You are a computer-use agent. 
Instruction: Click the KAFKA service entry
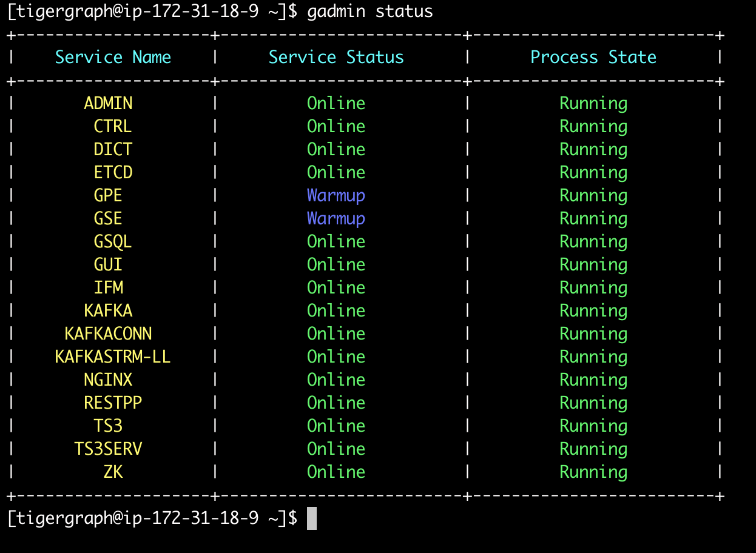click(109, 310)
